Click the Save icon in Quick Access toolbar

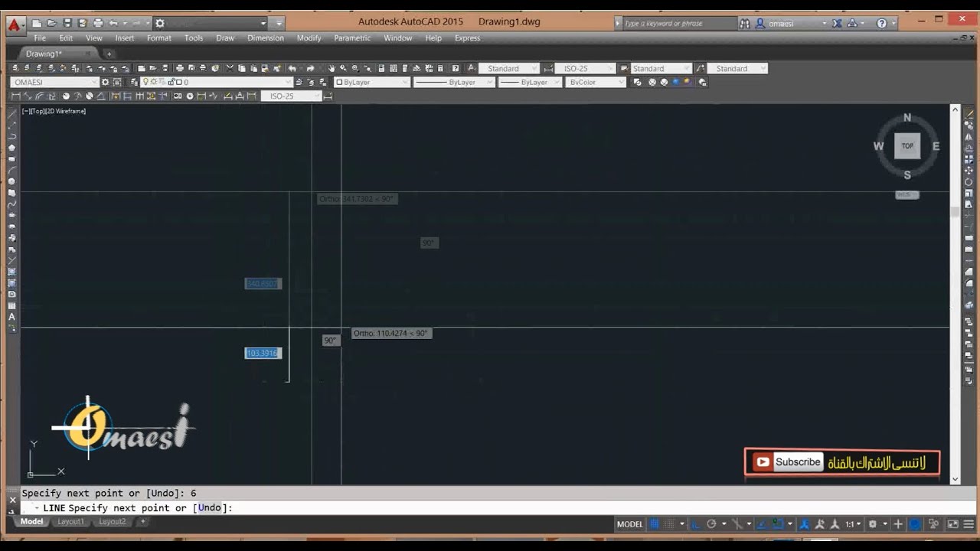[x=67, y=23]
